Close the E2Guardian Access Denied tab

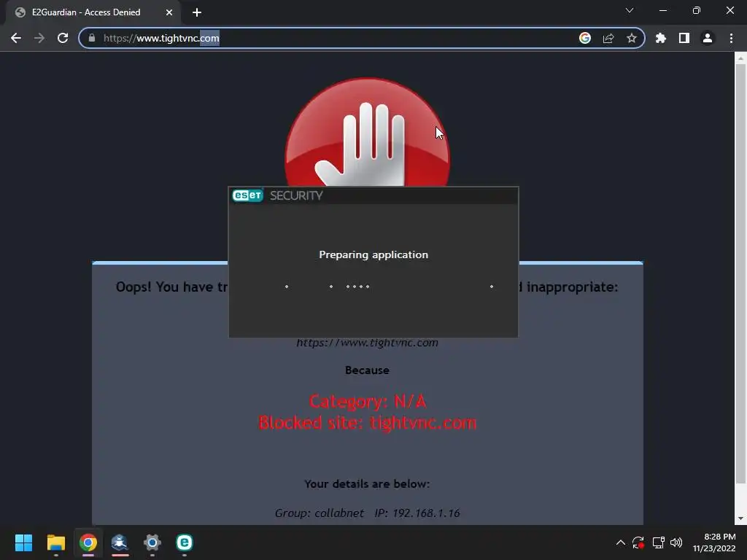tap(169, 12)
